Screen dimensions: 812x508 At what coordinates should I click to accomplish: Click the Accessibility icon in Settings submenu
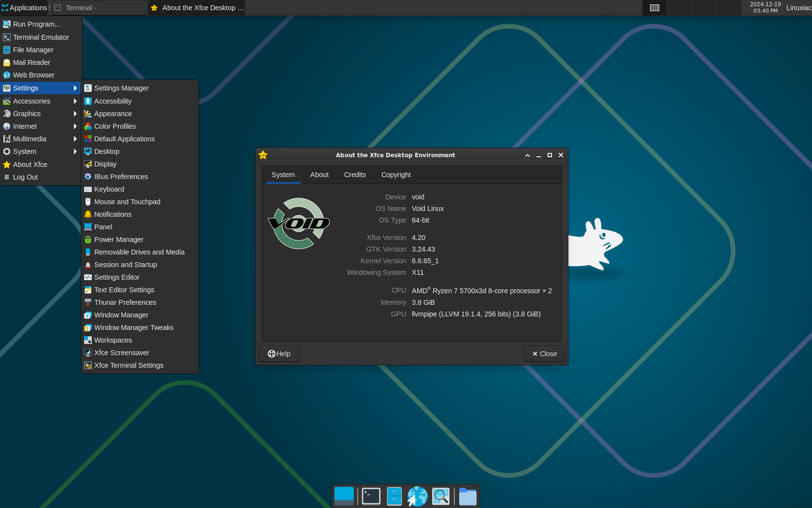[88, 101]
